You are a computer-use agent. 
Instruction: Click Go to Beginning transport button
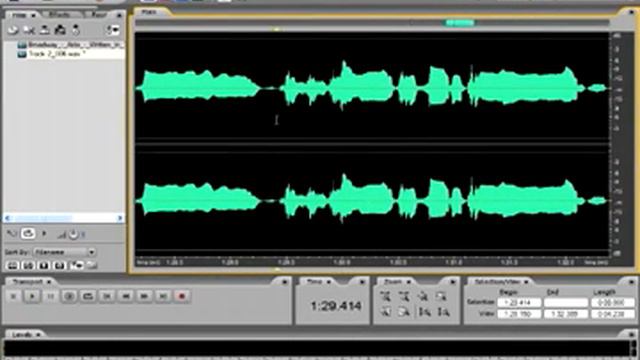(x=107, y=296)
